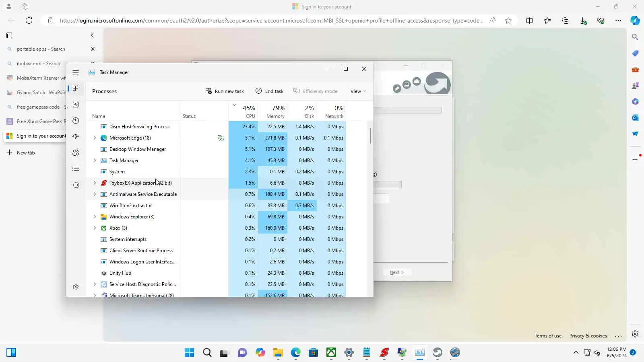Collapse the Edge vertical tabs pane
The width and height of the screenshot is (644, 362).
point(92,35)
